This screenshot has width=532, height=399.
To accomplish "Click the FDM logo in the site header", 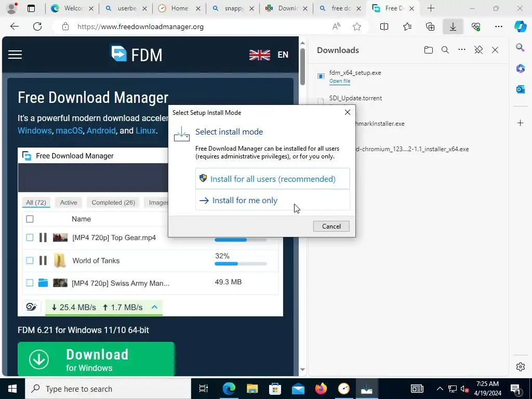I will point(137,54).
